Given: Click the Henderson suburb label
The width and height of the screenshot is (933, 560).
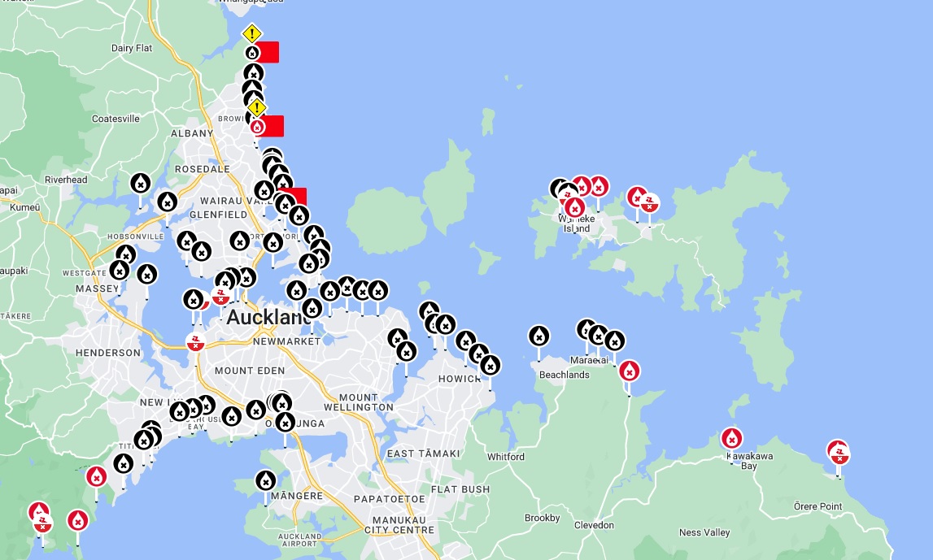Looking at the screenshot, I should click(107, 353).
